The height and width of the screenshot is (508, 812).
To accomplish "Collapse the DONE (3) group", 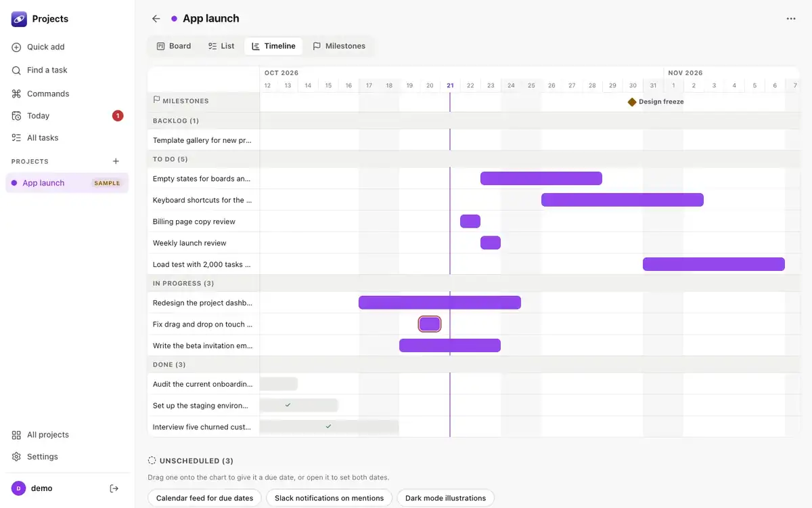I will click(169, 364).
